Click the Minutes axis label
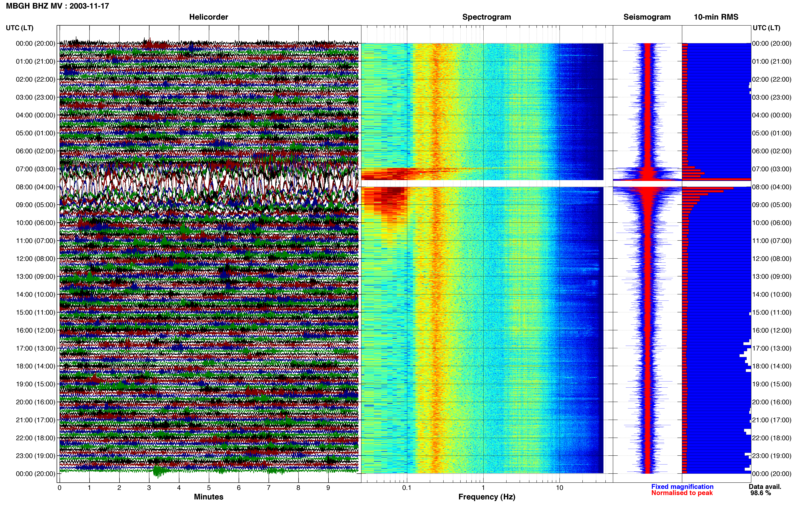Screen dimensions: 812x508 tap(209, 497)
